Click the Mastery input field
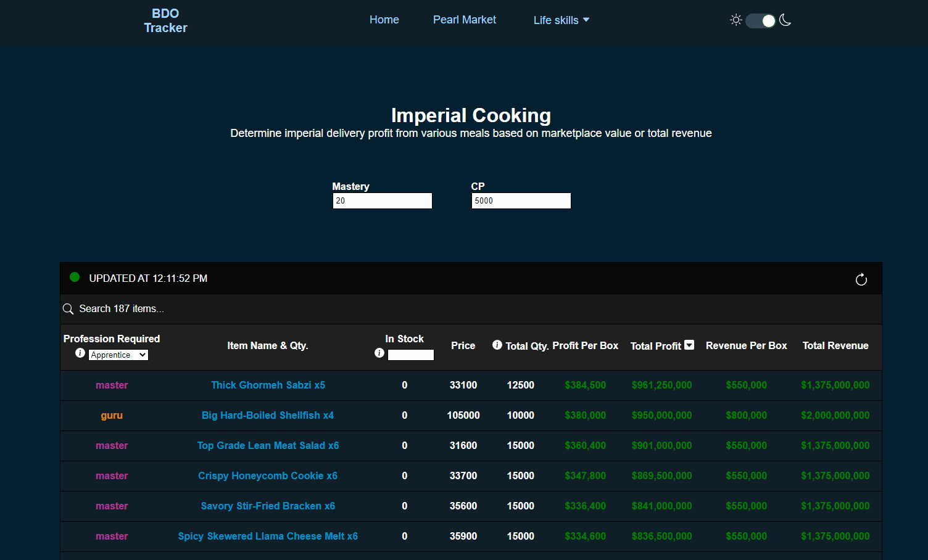Image resolution: width=928 pixels, height=560 pixels. [383, 200]
